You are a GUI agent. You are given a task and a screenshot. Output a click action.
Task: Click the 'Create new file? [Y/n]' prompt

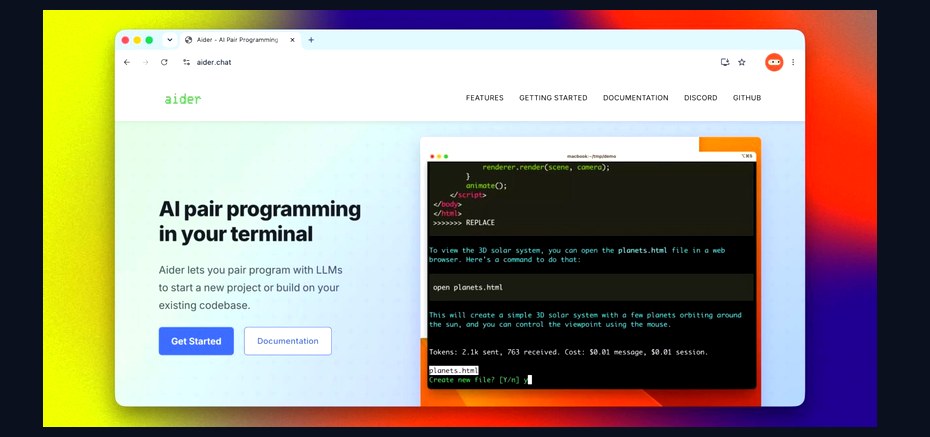(474, 379)
